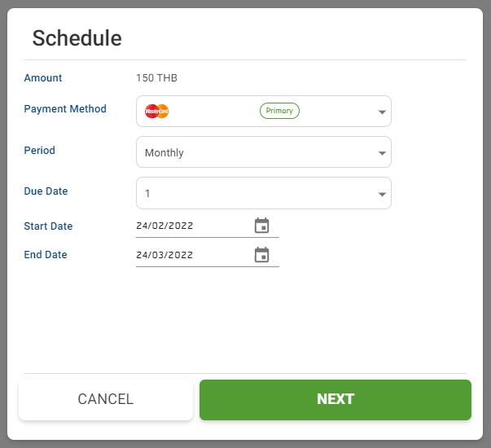
Task: Click the Amount label
Action: (x=43, y=77)
